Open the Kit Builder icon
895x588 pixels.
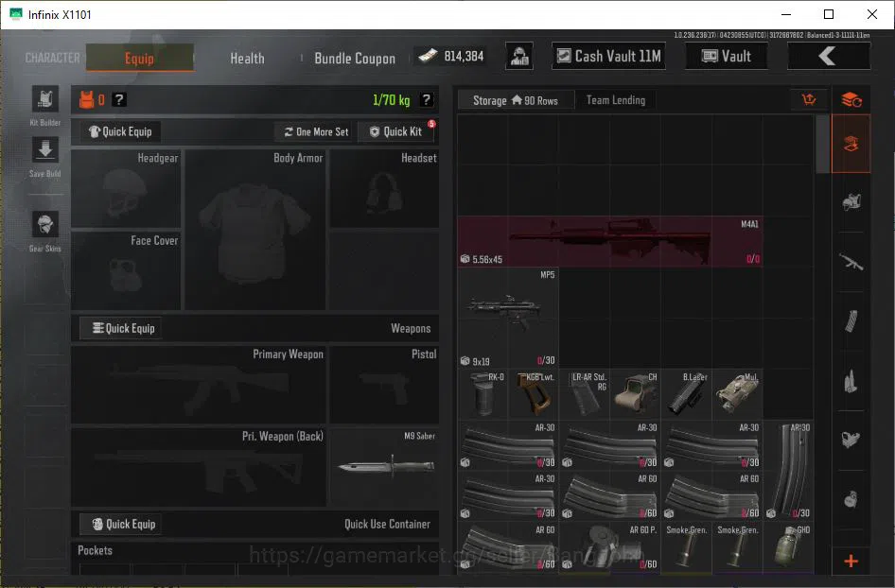pos(45,100)
